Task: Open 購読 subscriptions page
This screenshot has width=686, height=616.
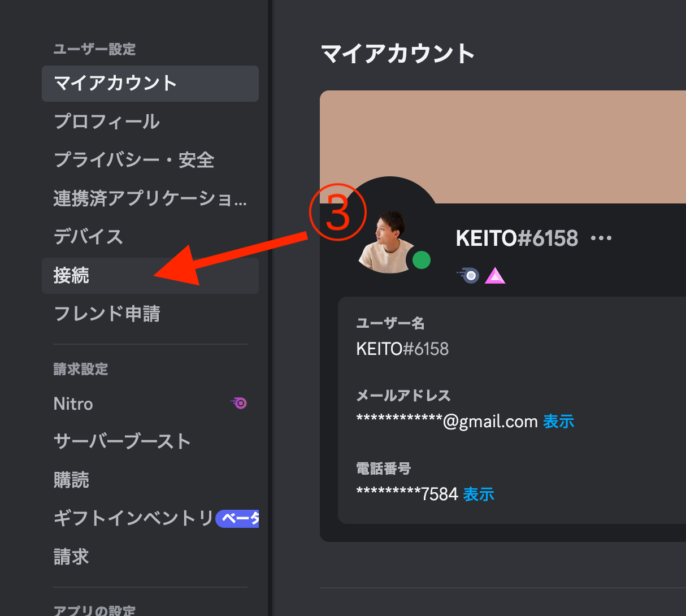Action: pos(150,480)
